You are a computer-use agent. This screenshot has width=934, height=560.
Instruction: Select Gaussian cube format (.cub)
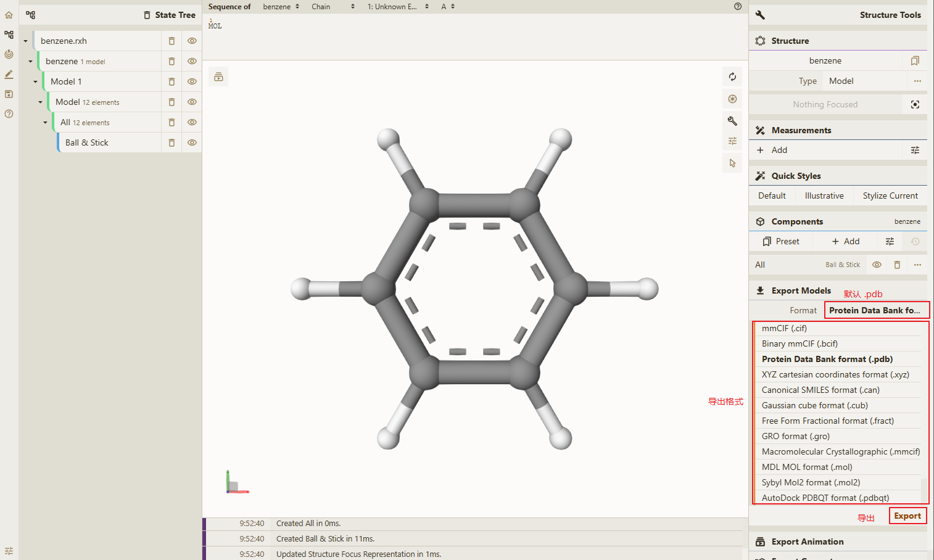pyautogui.click(x=838, y=405)
